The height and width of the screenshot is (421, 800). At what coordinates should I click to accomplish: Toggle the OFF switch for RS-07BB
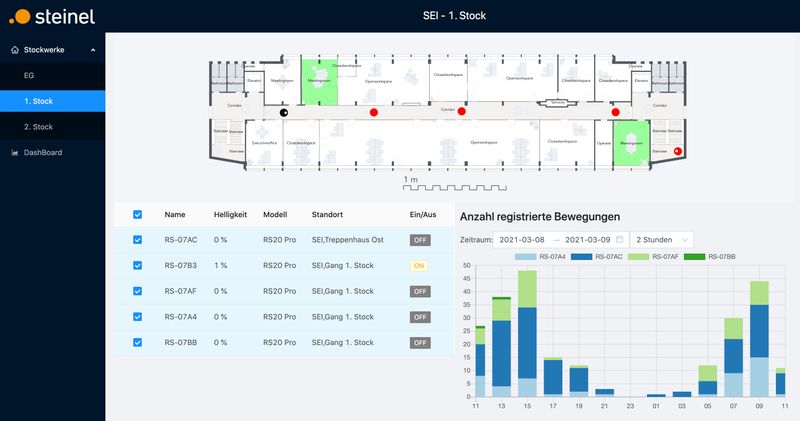[420, 342]
